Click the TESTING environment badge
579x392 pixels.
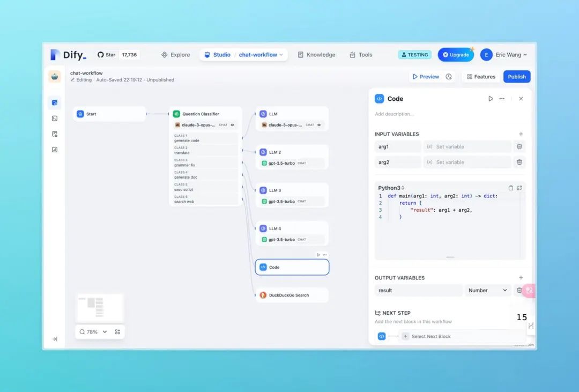(414, 55)
